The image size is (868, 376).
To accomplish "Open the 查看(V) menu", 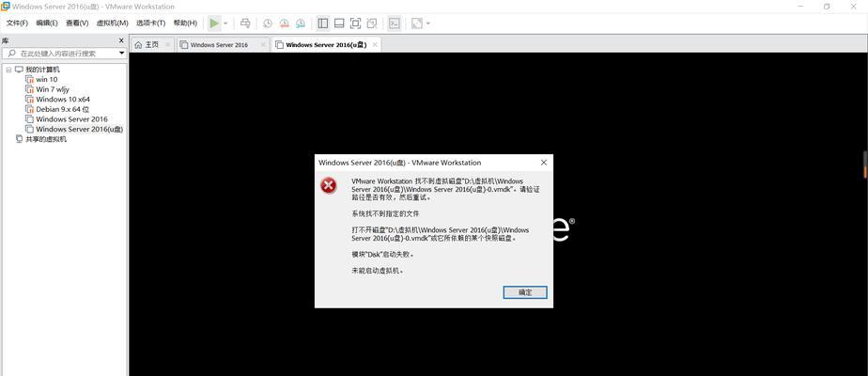I will 77,23.
